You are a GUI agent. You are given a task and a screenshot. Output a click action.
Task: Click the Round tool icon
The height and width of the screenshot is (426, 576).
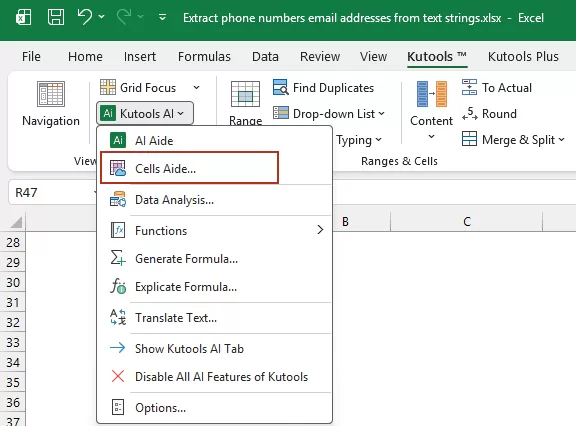tap(469, 113)
